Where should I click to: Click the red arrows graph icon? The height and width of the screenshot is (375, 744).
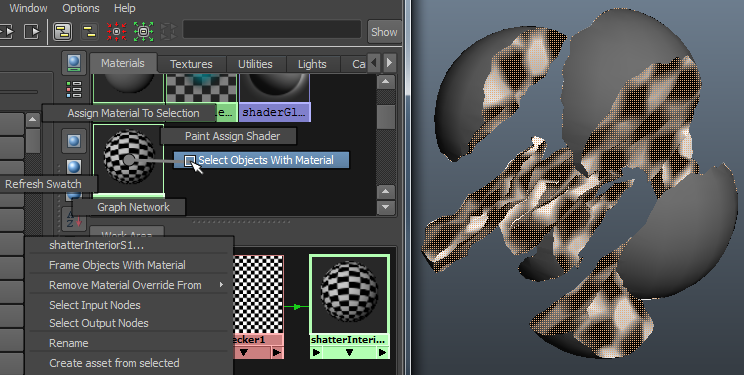coord(116,31)
